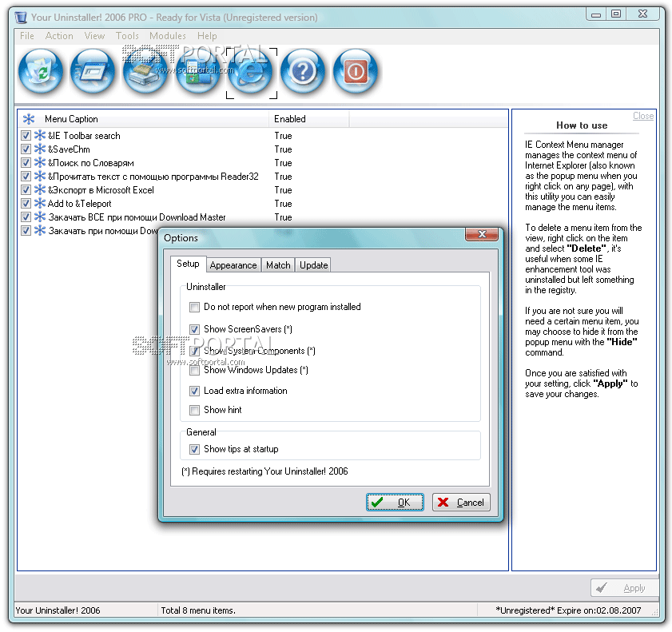The image size is (672, 632).
Task: Click the red Exit power icon
Action: [x=356, y=71]
